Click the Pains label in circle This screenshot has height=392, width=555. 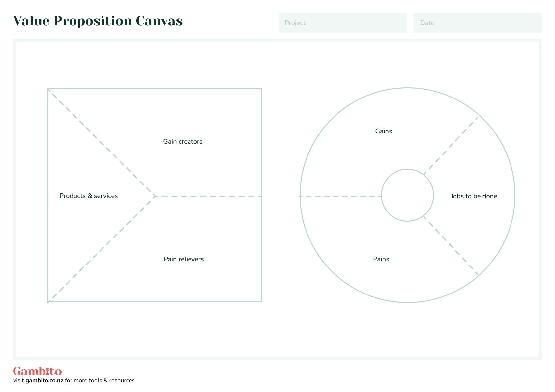click(381, 259)
